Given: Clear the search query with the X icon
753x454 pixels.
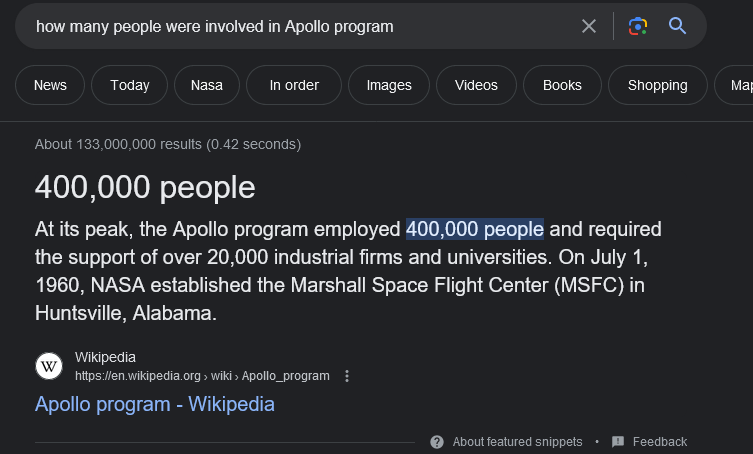Looking at the screenshot, I should (x=589, y=26).
